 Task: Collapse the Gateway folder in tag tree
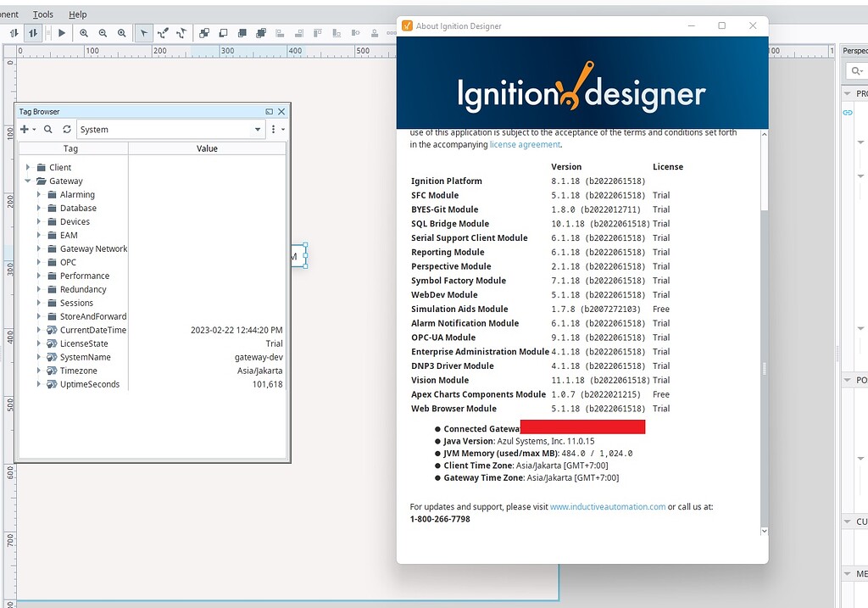(x=28, y=181)
